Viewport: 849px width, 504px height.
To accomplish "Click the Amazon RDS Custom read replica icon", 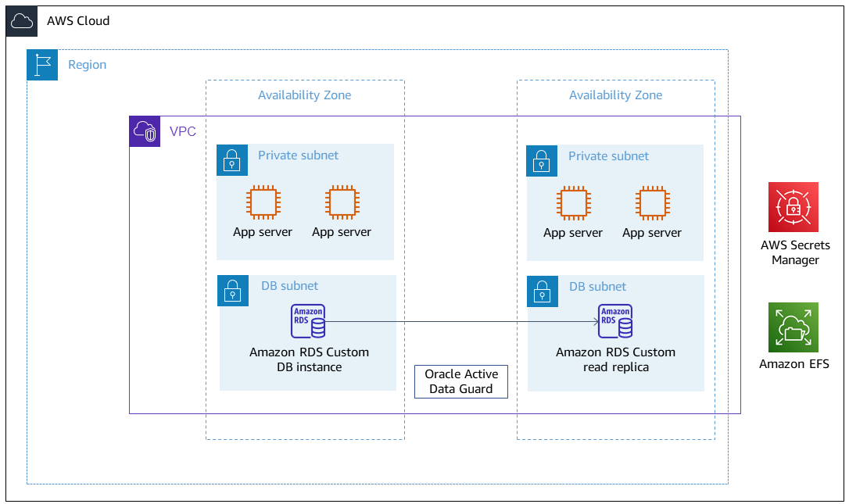I will [615, 320].
